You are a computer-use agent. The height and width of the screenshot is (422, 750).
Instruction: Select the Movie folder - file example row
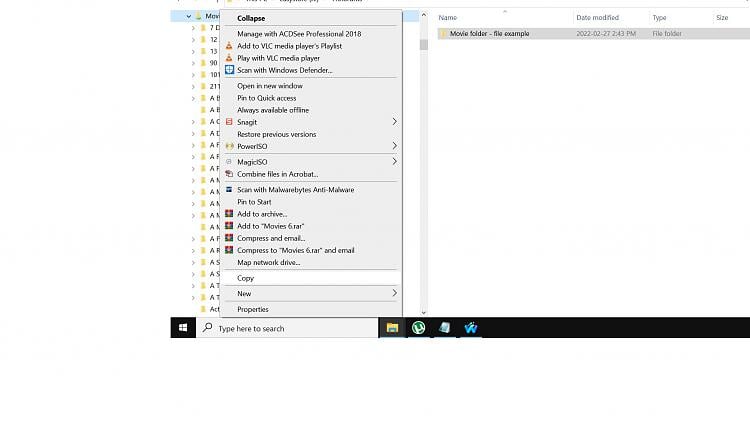[x=594, y=33]
